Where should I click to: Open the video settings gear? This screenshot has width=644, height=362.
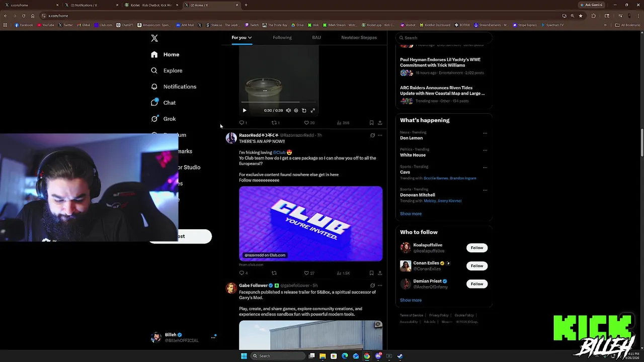click(x=296, y=110)
